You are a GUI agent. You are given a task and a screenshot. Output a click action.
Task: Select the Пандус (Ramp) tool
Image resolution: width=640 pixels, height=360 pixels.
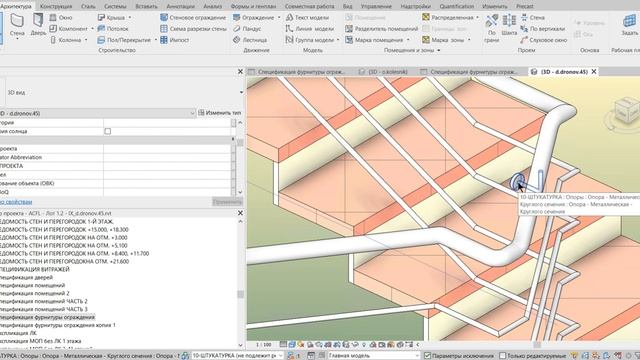(x=247, y=29)
